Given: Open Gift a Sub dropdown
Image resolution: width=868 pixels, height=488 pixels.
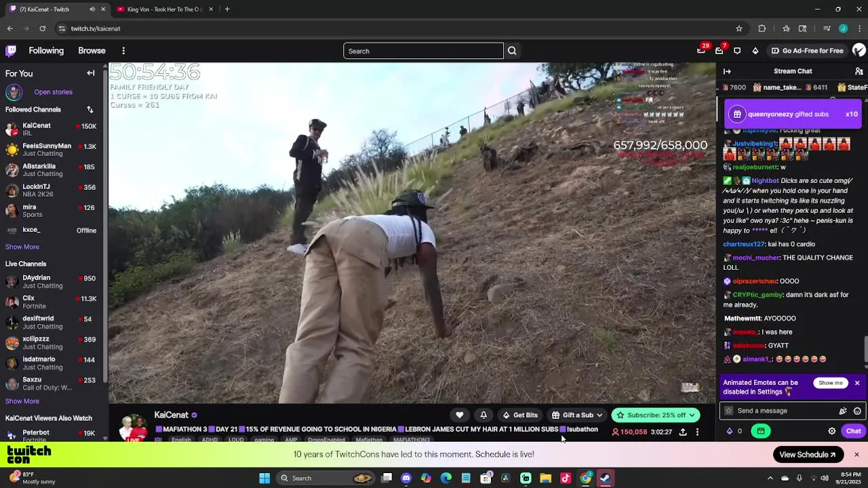Looking at the screenshot, I should 578,415.
